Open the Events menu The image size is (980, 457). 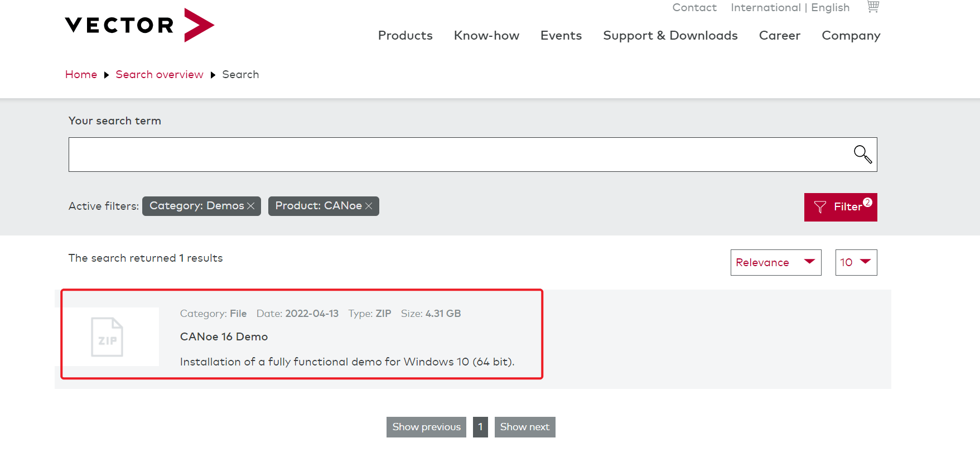tap(561, 36)
